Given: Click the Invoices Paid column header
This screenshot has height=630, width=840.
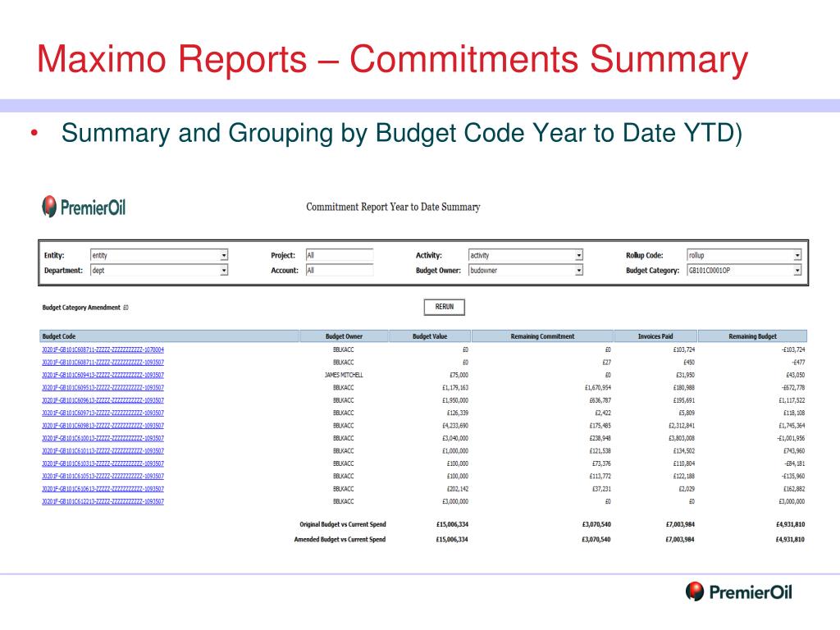Looking at the screenshot, I should click(655, 336).
